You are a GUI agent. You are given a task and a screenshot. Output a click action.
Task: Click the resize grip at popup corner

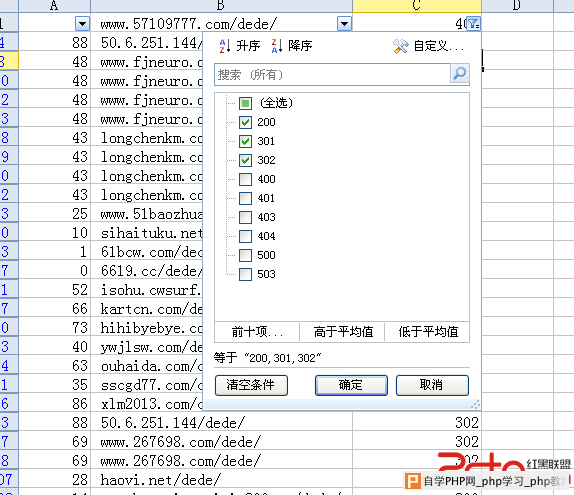(475, 404)
